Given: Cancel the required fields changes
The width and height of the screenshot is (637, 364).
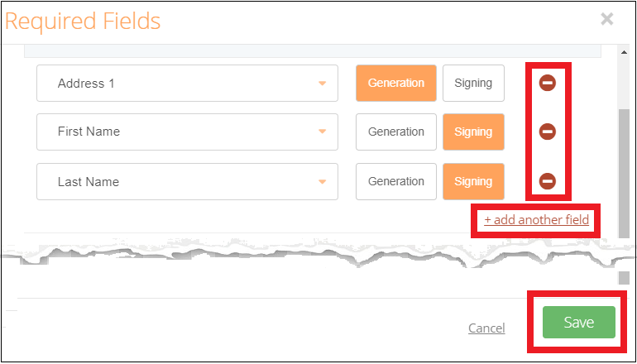Looking at the screenshot, I should pyautogui.click(x=486, y=328).
